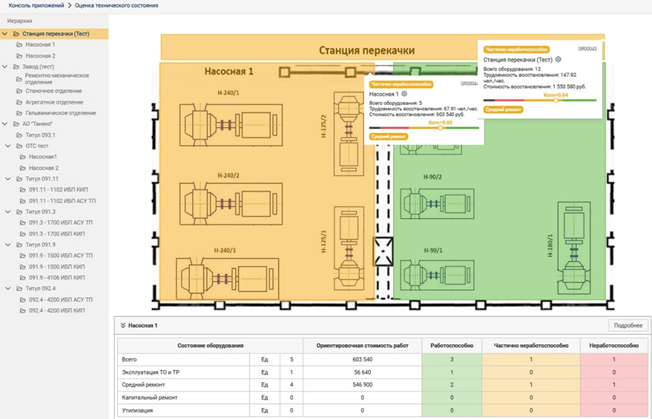Open settings gear beside Станция перекачки (Тест) tooltip
Viewport: 652px width, 419px height.
[558, 59]
